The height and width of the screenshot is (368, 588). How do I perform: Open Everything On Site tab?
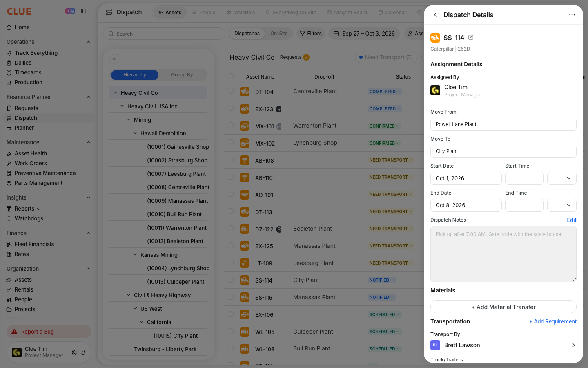click(x=291, y=13)
